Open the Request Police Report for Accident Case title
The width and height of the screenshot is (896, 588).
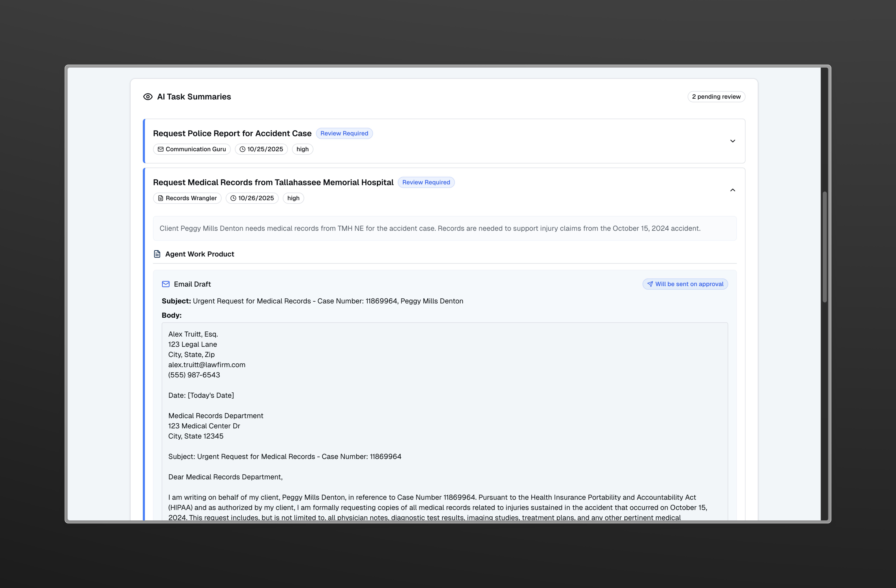click(232, 134)
